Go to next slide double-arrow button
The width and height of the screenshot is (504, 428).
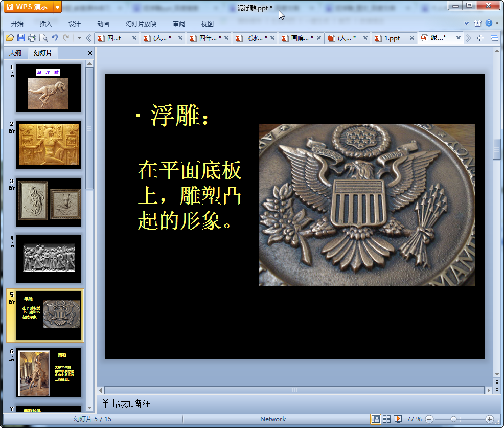point(497,390)
